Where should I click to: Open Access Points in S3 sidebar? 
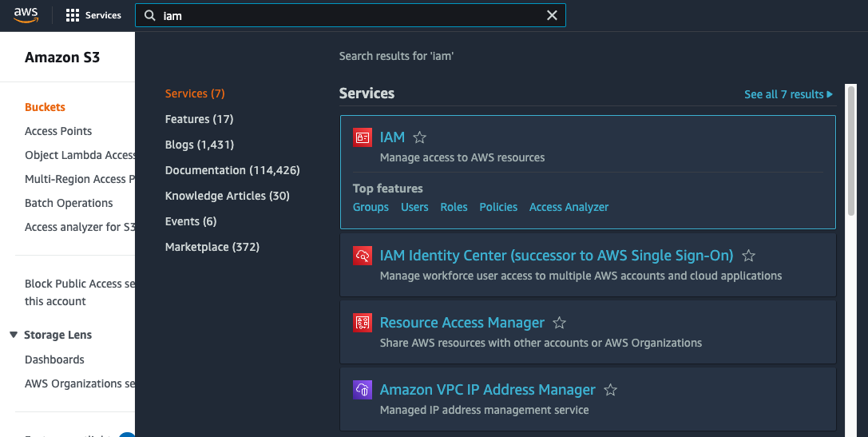coord(58,131)
